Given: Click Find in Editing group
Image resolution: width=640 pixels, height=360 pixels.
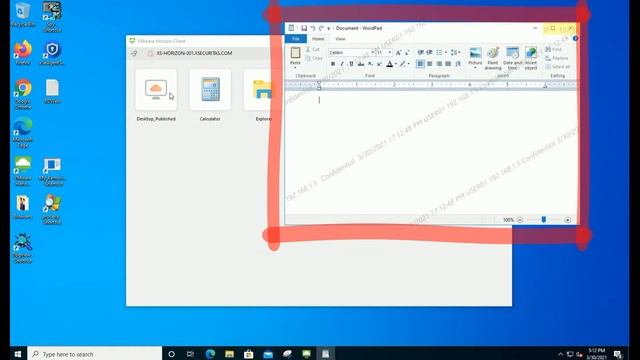Looking at the screenshot, I should [554, 49].
